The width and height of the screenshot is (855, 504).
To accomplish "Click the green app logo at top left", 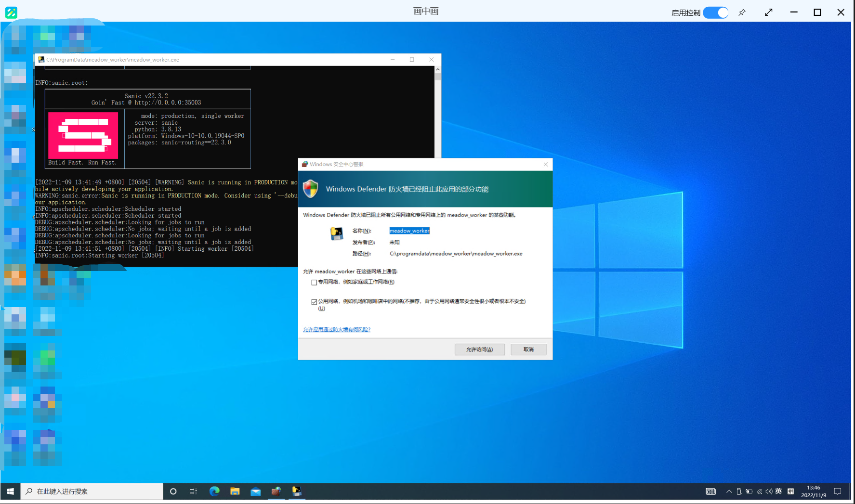I will click(11, 13).
